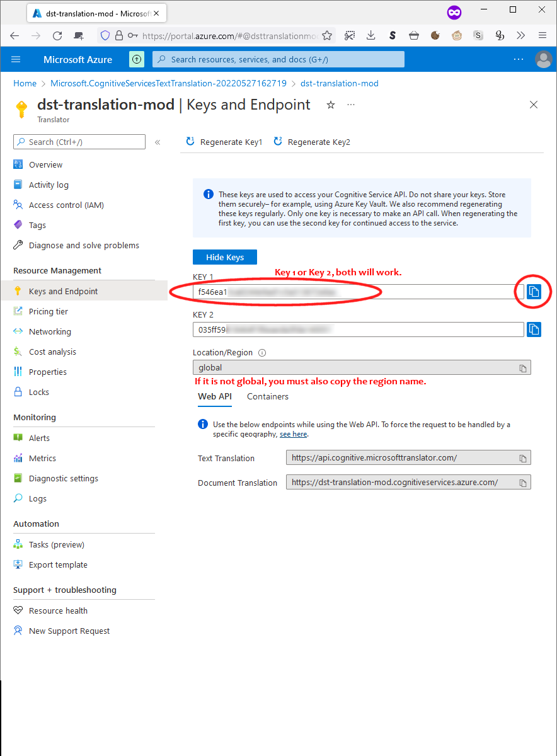Open the dst-translation-mod breadcrumb link
557x756 pixels.
pos(340,83)
